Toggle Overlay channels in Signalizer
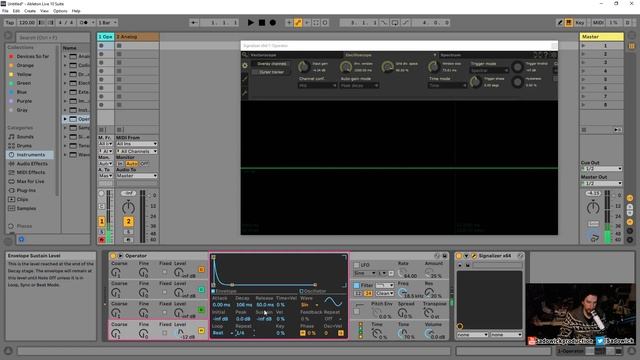This screenshot has height=360, width=640. (x=271, y=64)
